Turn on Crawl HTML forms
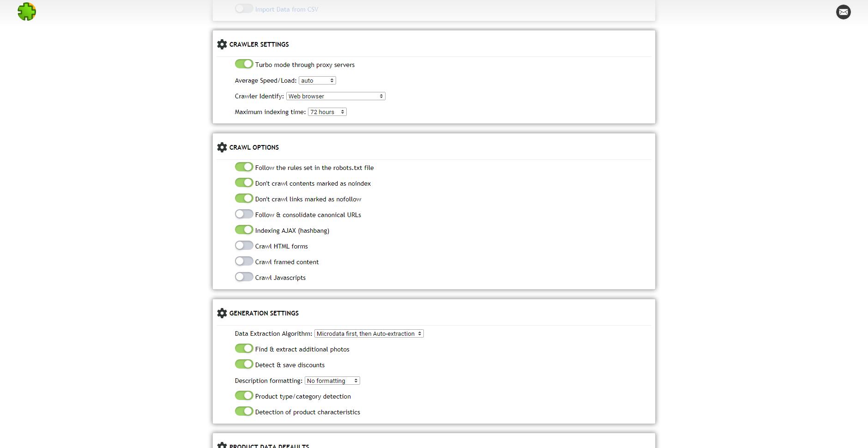 pos(244,245)
